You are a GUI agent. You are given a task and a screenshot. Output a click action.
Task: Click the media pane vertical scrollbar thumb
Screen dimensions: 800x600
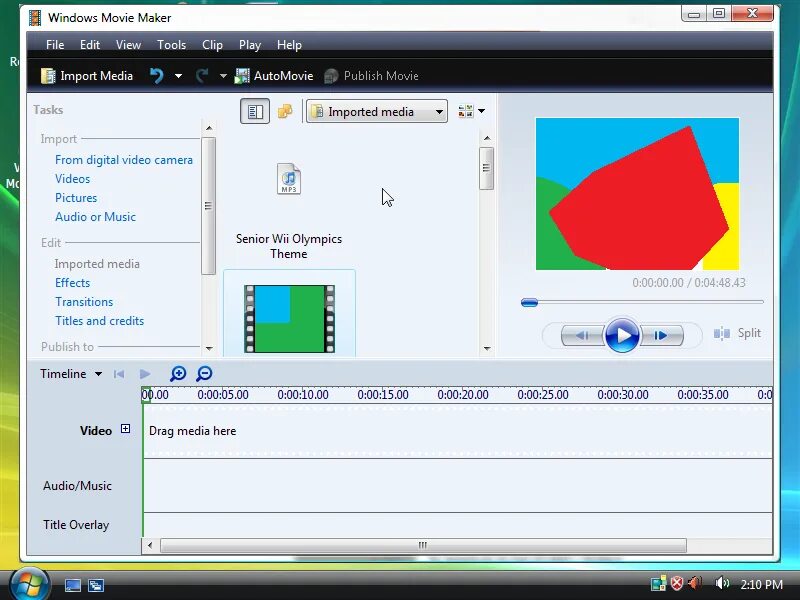click(487, 168)
